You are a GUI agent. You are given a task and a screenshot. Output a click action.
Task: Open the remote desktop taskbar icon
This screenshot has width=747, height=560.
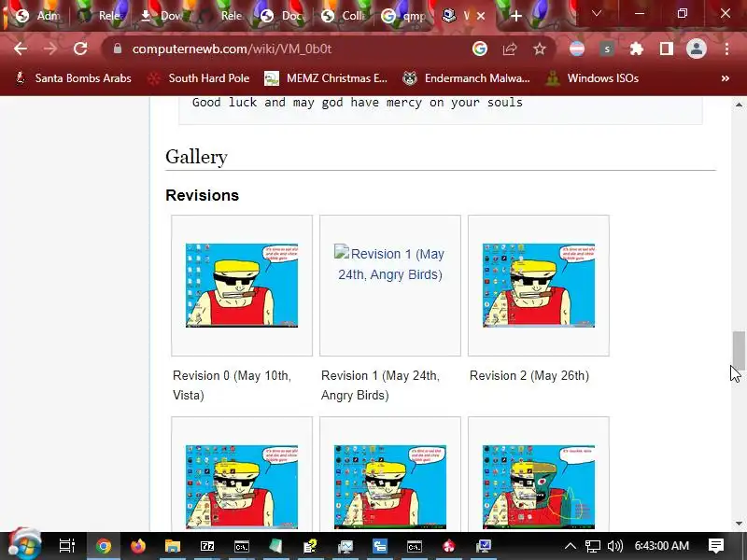[x=484, y=546]
